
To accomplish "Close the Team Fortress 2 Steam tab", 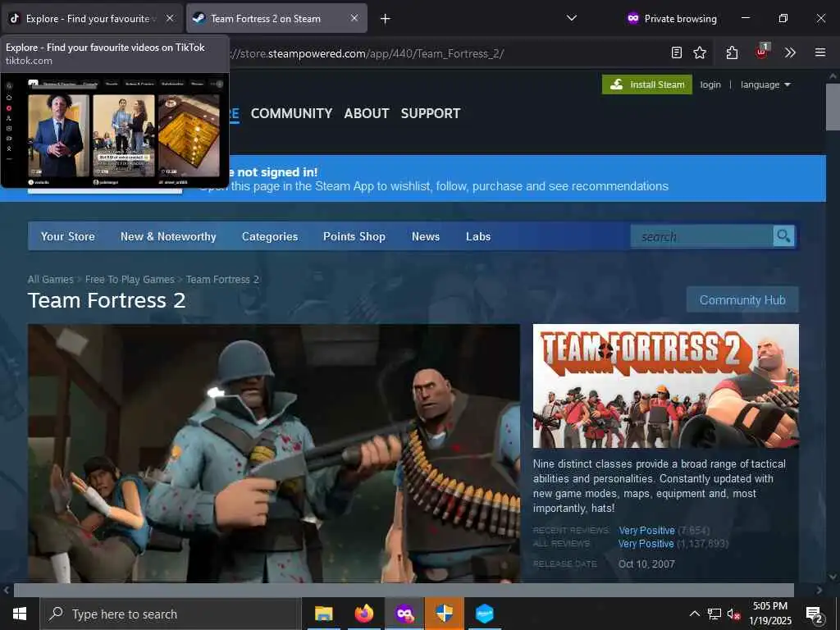I will tap(354, 18).
